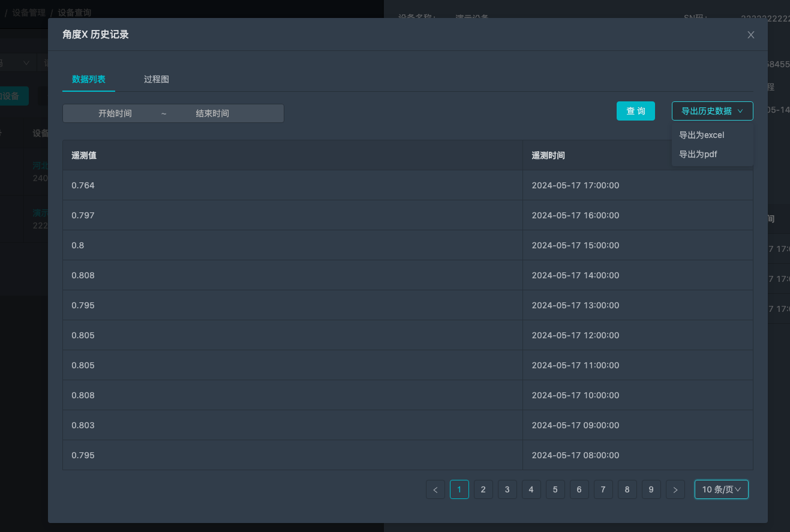Go to next page arrow

(x=675, y=490)
